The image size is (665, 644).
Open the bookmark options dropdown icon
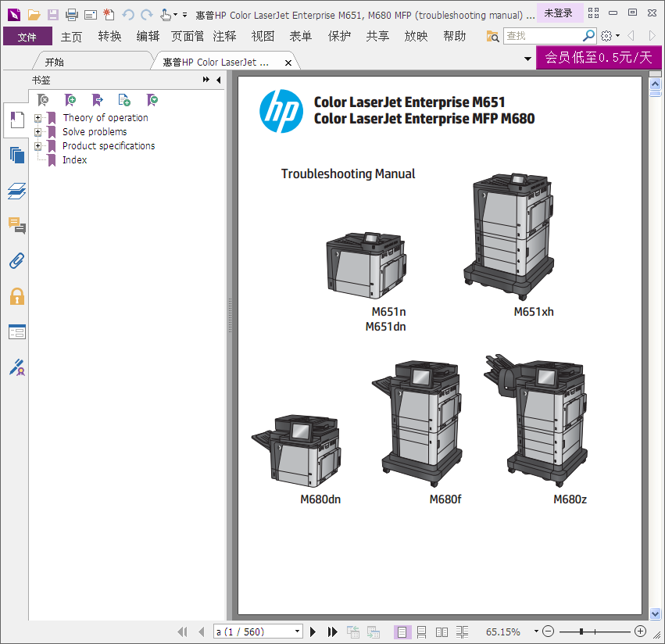pyautogui.click(x=152, y=100)
